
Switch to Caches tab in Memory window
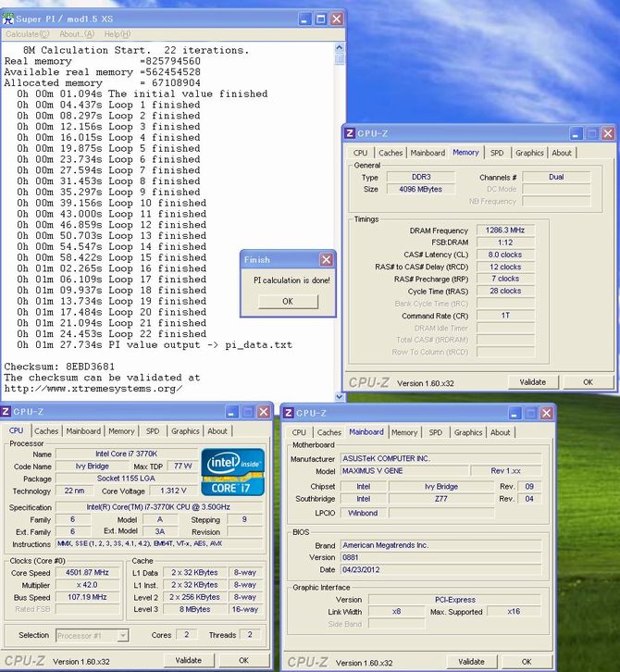pyautogui.click(x=391, y=153)
